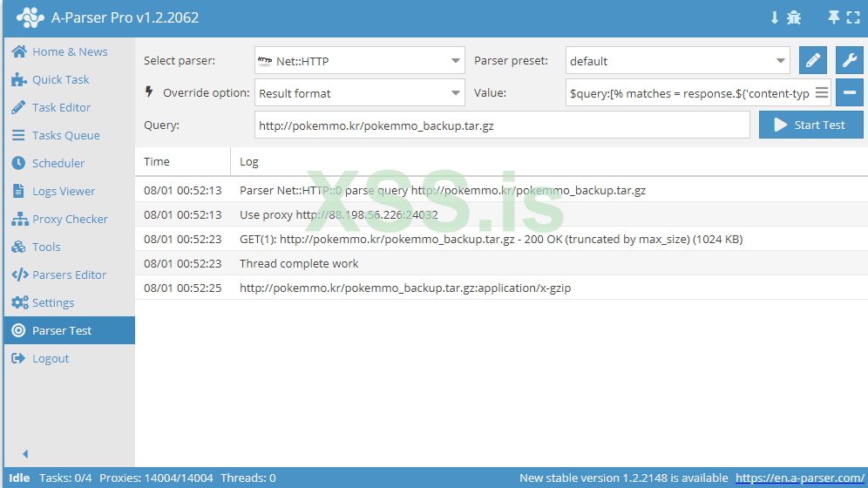Click the Settings gears icon
Screen dimensions: 868x488
coord(19,302)
